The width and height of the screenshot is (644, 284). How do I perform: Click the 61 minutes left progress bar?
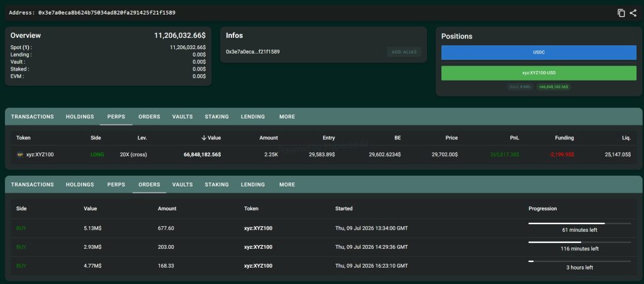click(x=579, y=223)
